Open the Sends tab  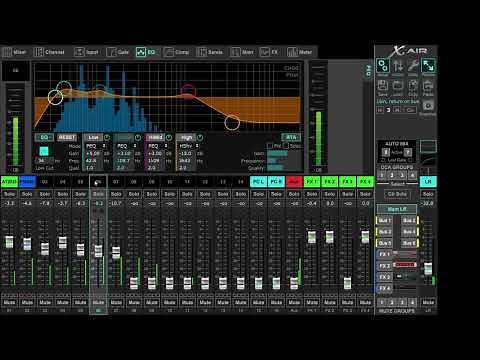[x=210, y=52]
